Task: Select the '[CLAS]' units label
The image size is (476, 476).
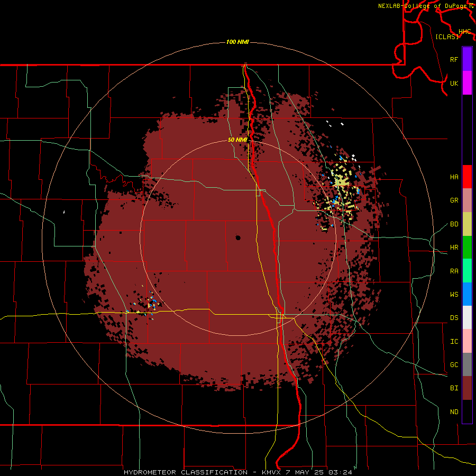Action: (x=447, y=36)
